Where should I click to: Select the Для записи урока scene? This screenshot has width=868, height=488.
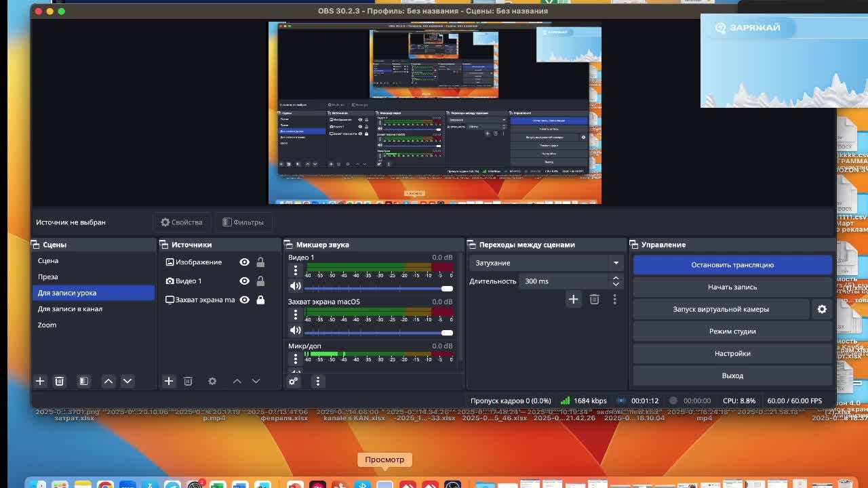coord(94,293)
